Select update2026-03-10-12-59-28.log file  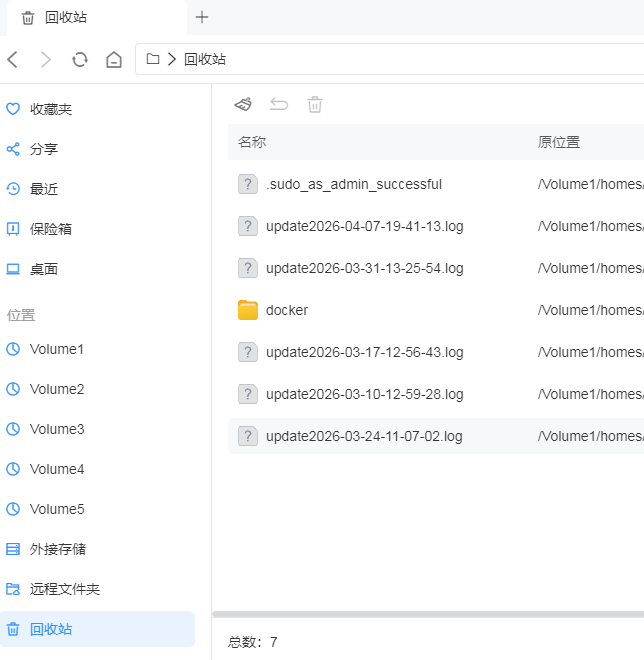(436, 394)
